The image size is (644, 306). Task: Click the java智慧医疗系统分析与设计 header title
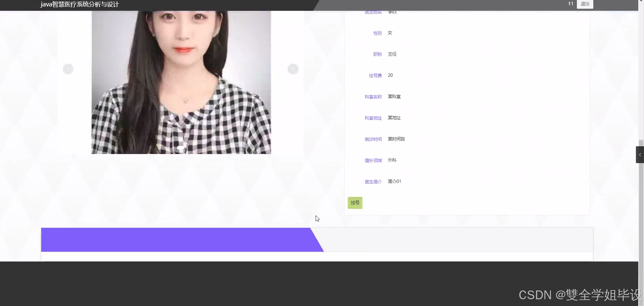(x=79, y=5)
